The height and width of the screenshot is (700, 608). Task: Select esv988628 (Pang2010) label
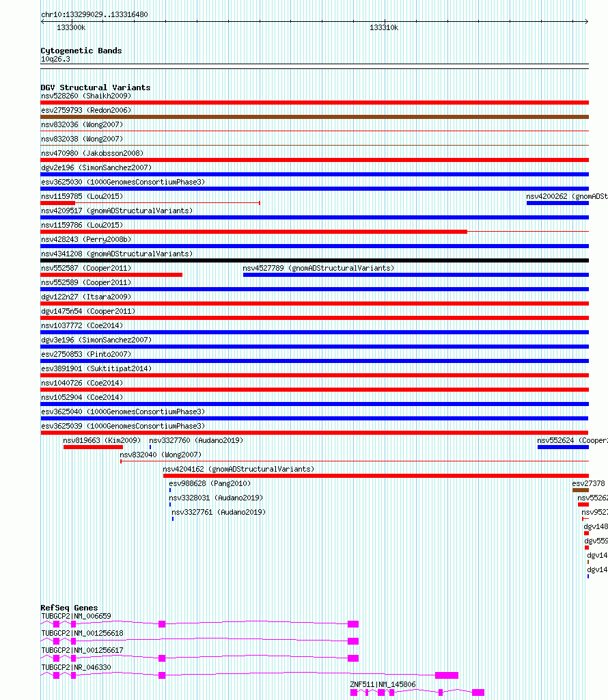click(210, 483)
